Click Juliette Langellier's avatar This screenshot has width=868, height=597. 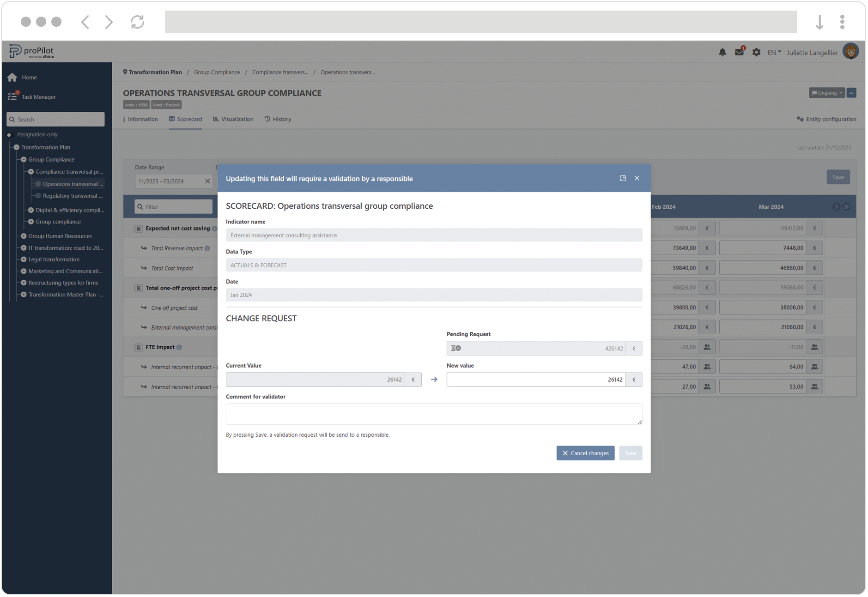tap(850, 52)
